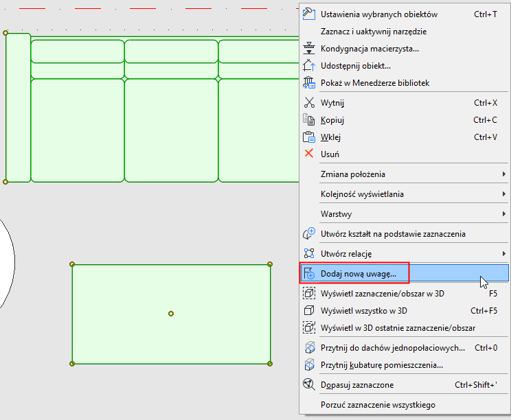Choose Wyświetl w 3D ostatnie zaznaczenie/obszar
The width and height of the screenshot is (511, 420).
404,328
